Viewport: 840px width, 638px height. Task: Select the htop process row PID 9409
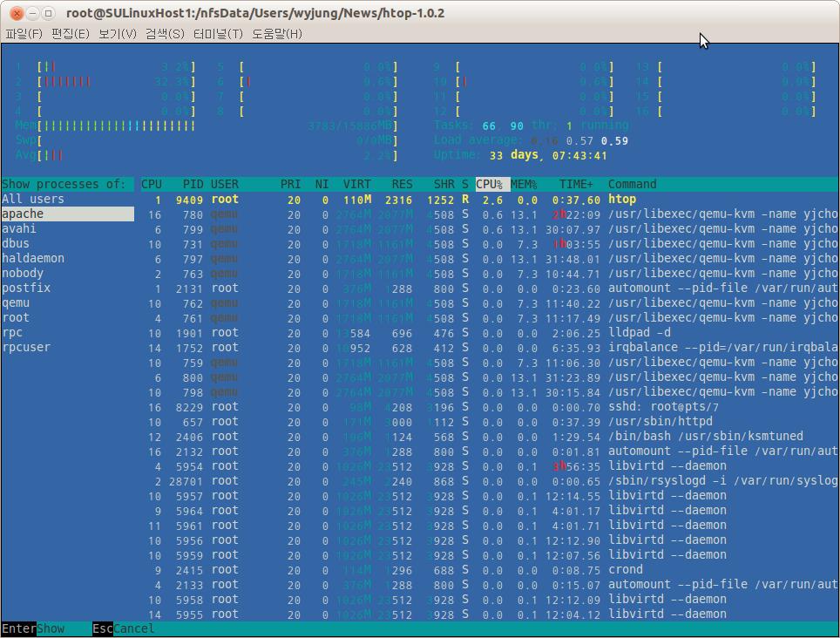[490, 200]
